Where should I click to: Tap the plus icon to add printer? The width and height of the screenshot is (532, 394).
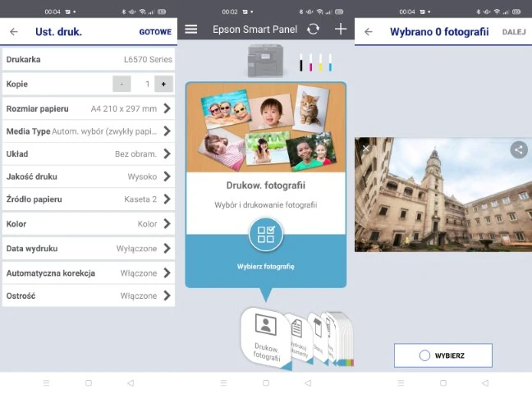(x=341, y=30)
